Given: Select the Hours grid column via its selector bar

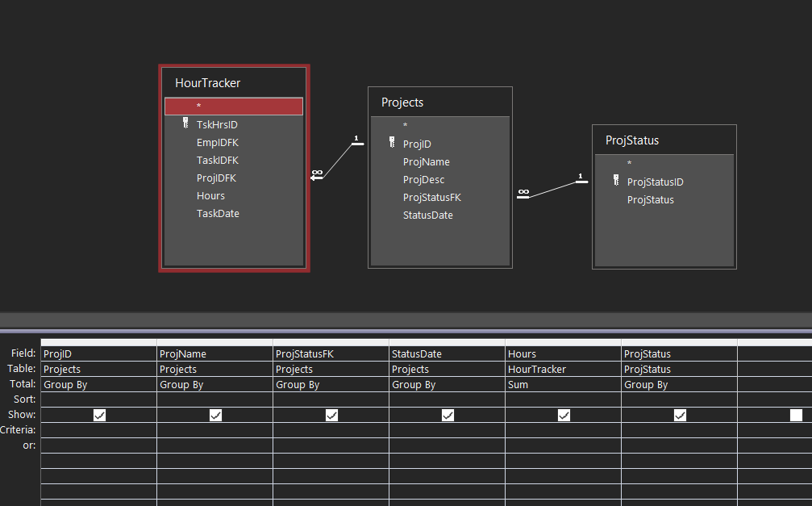Looking at the screenshot, I should coord(563,342).
